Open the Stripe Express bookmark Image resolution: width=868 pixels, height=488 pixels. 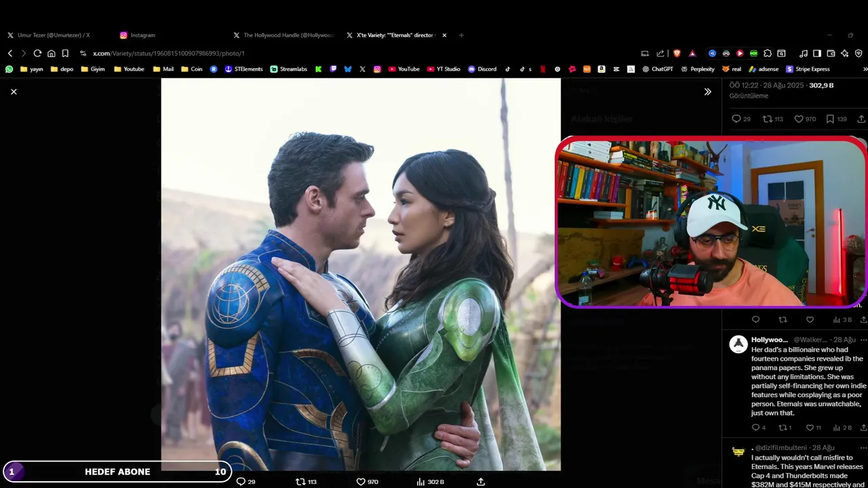coord(808,69)
